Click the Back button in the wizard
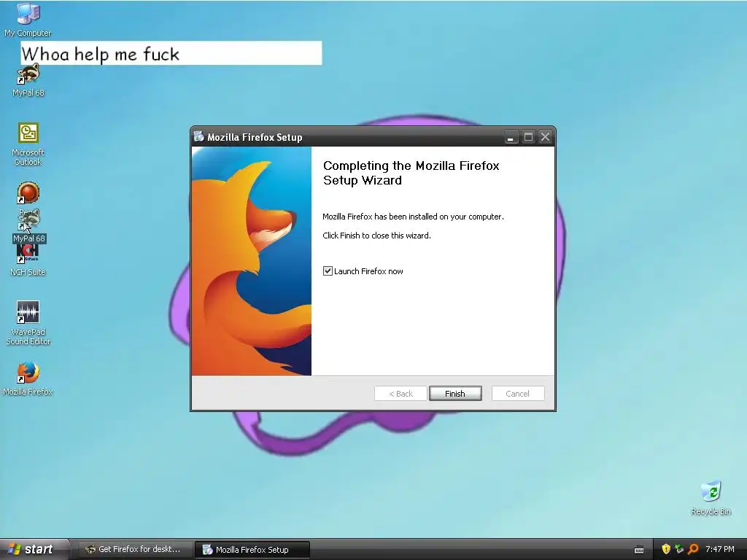This screenshot has height=560, width=747. (x=400, y=393)
